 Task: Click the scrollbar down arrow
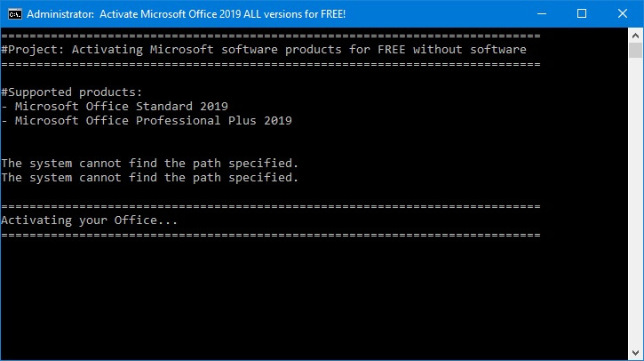[x=635, y=353]
